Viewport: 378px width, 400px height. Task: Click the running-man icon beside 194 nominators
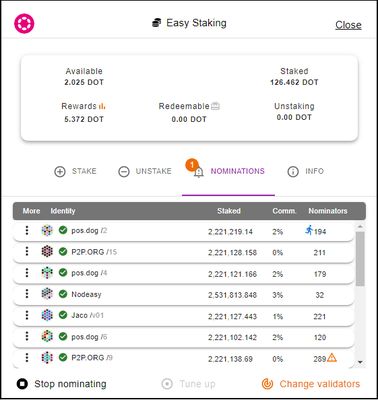pyautogui.click(x=309, y=230)
